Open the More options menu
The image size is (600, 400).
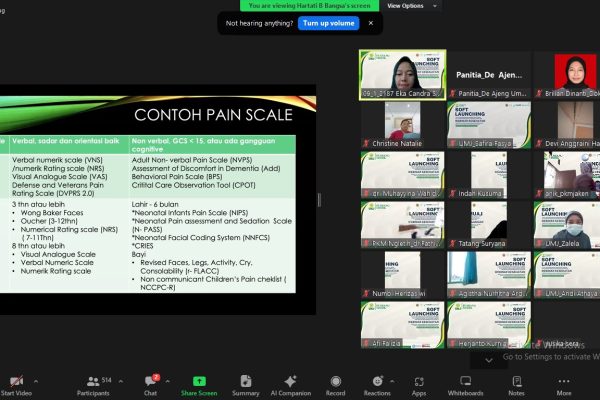564,385
